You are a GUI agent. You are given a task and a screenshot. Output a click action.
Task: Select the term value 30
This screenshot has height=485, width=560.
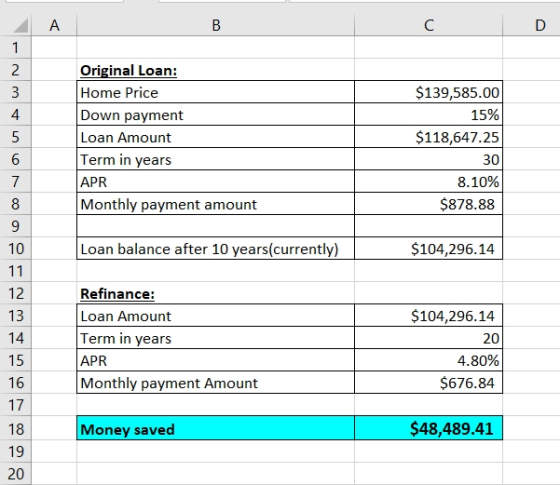(x=429, y=159)
